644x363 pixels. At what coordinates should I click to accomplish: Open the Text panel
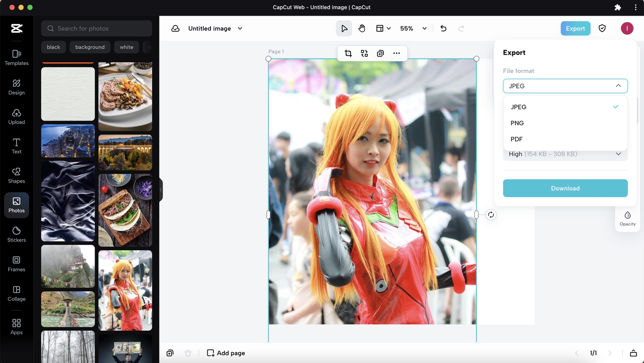pyautogui.click(x=17, y=146)
